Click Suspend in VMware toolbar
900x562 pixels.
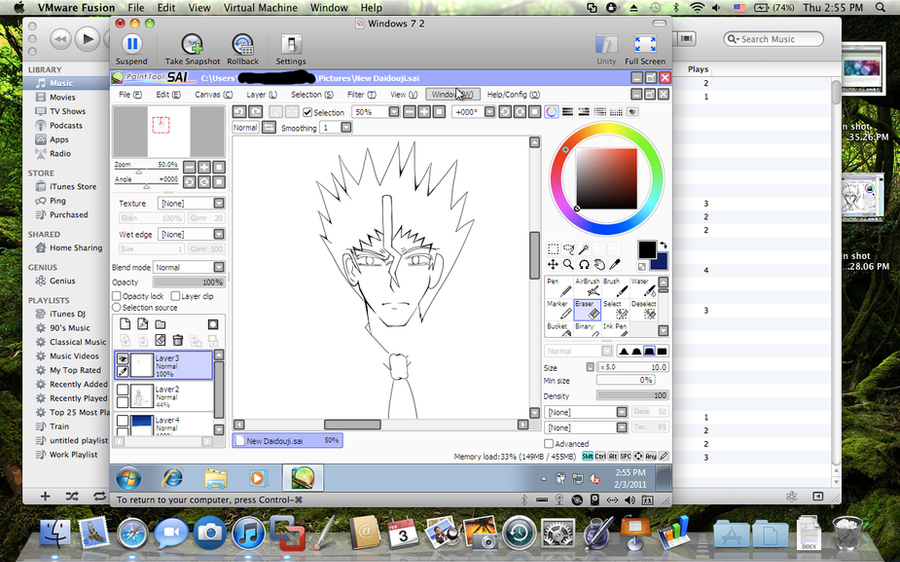click(x=131, y=49)
